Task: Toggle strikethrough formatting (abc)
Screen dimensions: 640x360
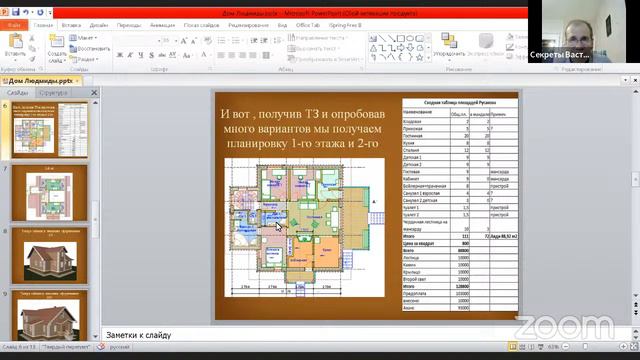Action: point(162,55)
